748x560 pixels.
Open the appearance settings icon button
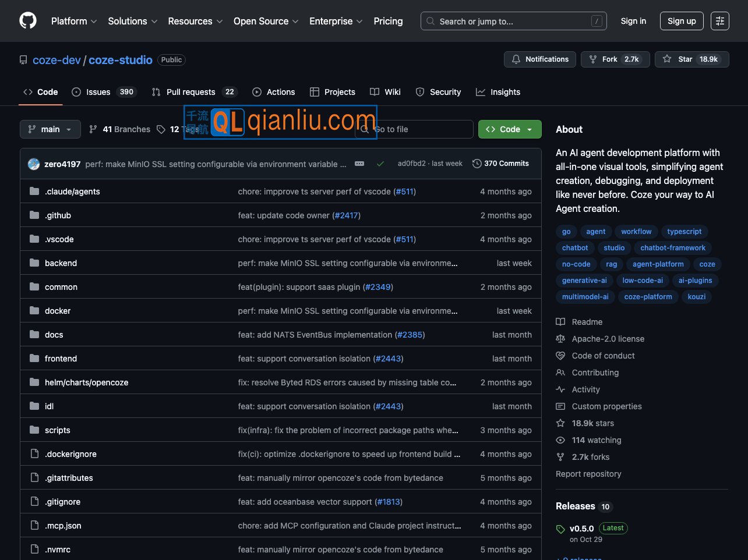coord(720,21)
